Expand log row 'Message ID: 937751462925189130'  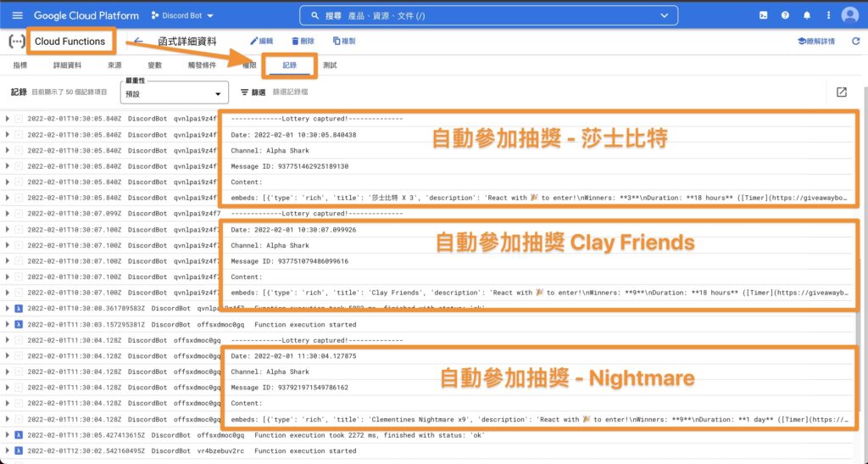tap(7, 166)
